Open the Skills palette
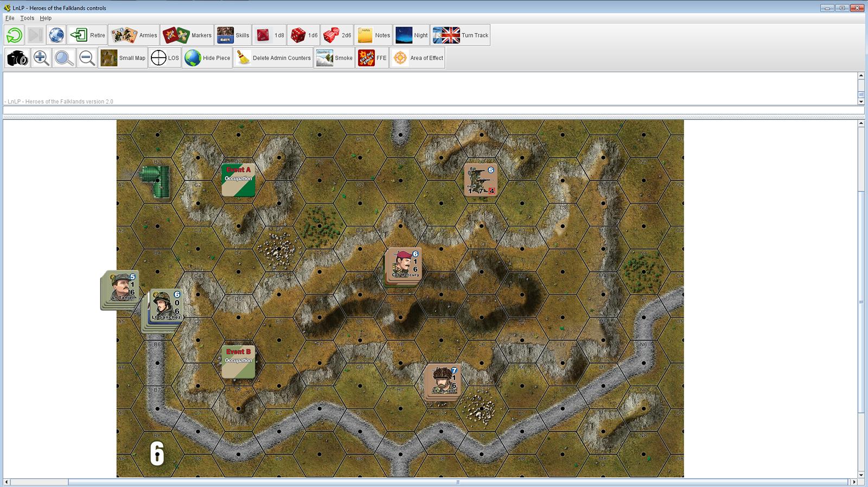The height and width of the screenshot is (487, 868). [233, 35]
